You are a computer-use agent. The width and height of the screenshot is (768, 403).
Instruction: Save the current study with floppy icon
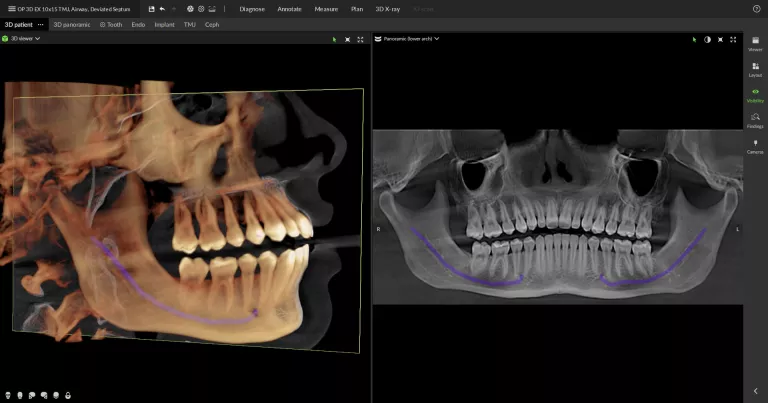[151, 9]
